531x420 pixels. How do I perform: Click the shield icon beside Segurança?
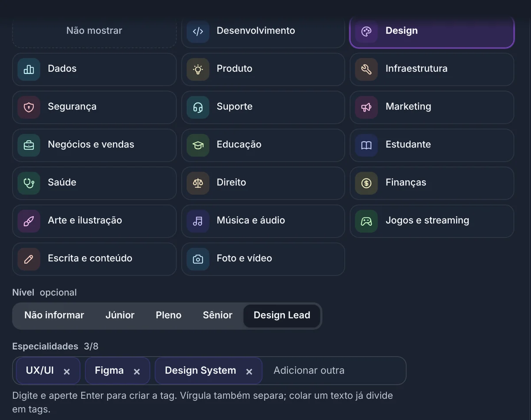pyautogui.click(x=29, y=107)
